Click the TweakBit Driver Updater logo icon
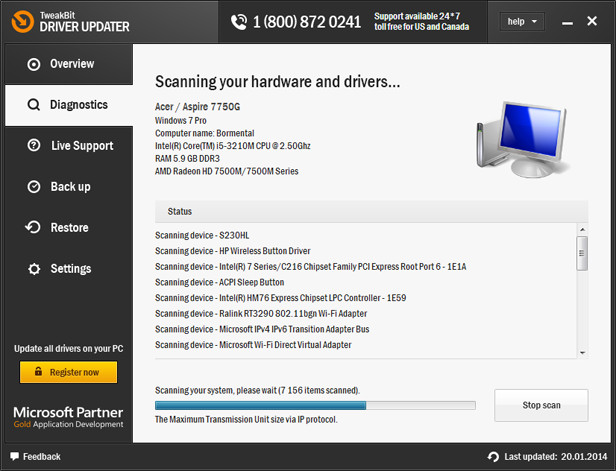616x471 pixels. pos(23,21)
